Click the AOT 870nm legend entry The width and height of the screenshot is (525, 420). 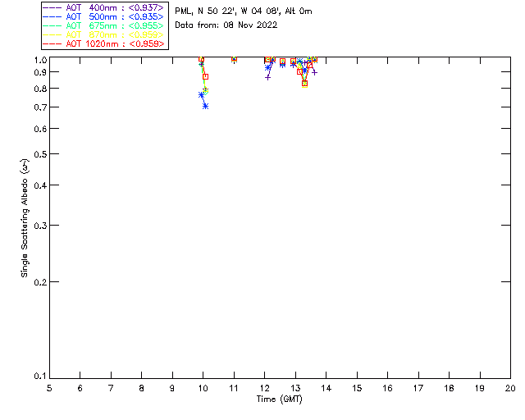pyautogui.click(x=103, y=34)
